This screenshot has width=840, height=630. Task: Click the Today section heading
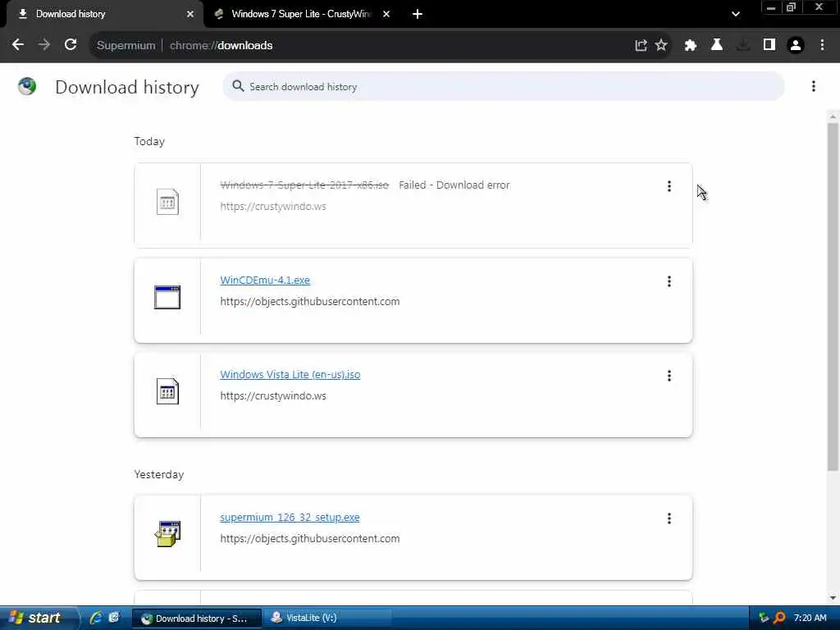[x=149, y=141]
